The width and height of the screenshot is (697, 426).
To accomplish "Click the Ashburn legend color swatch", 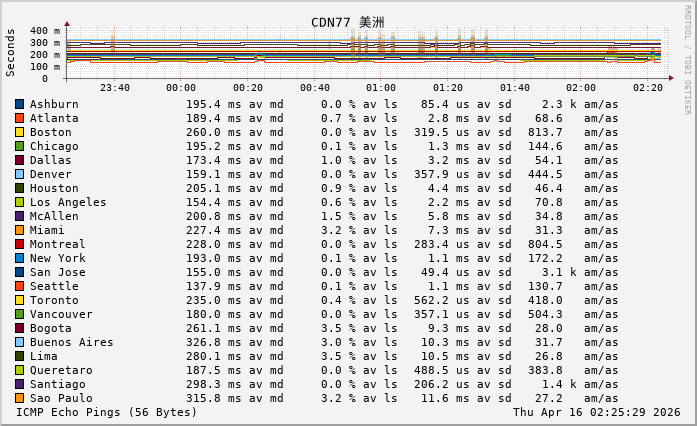I will (20, 104).
